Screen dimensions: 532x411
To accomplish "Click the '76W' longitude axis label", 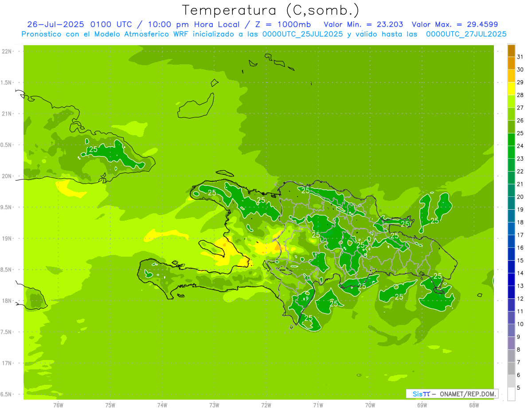I will [x=58, y=405].
